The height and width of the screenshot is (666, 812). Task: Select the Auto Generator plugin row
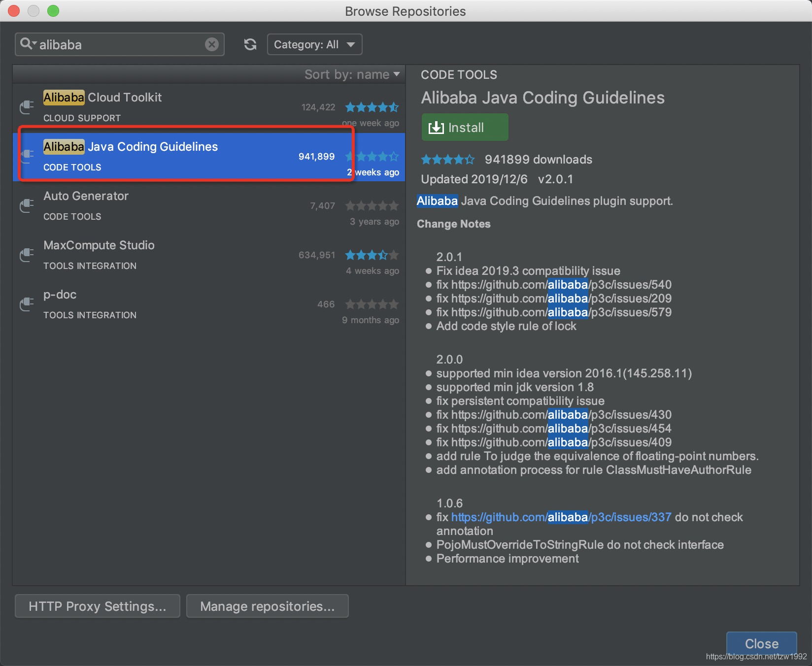[209, 206]
